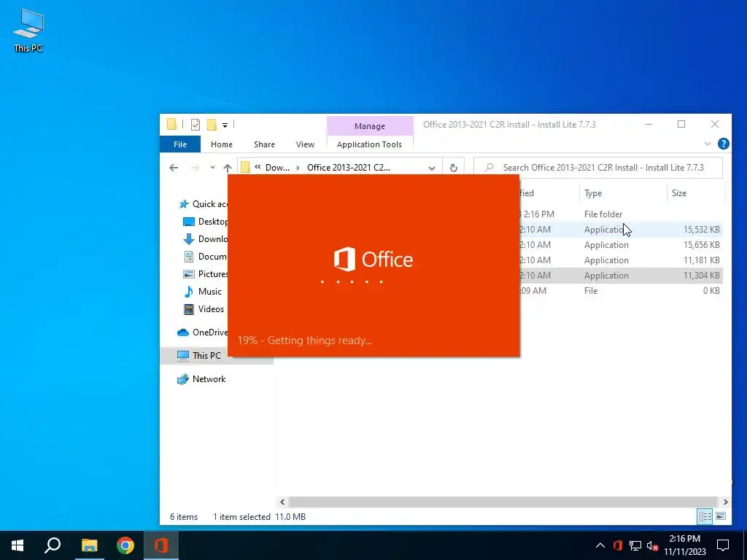
Task: Click the New folder icon in quick access toolbar
Action: (x=212, y=125)
